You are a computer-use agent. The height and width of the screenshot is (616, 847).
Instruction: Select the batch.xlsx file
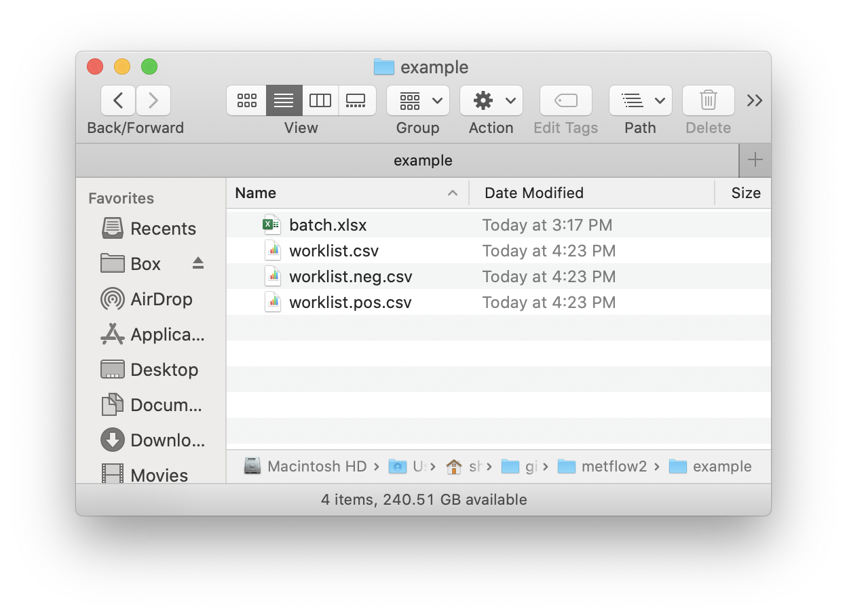point(327,225)
